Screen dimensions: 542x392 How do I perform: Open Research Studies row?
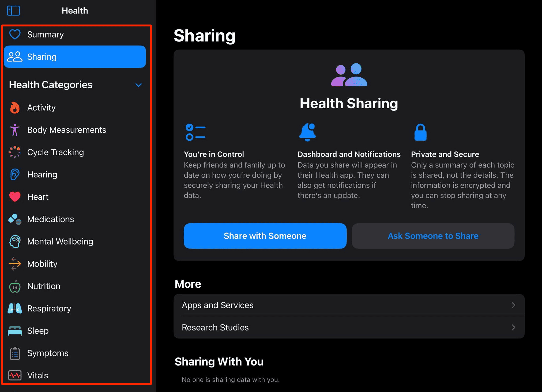click(x=349, y=328)
